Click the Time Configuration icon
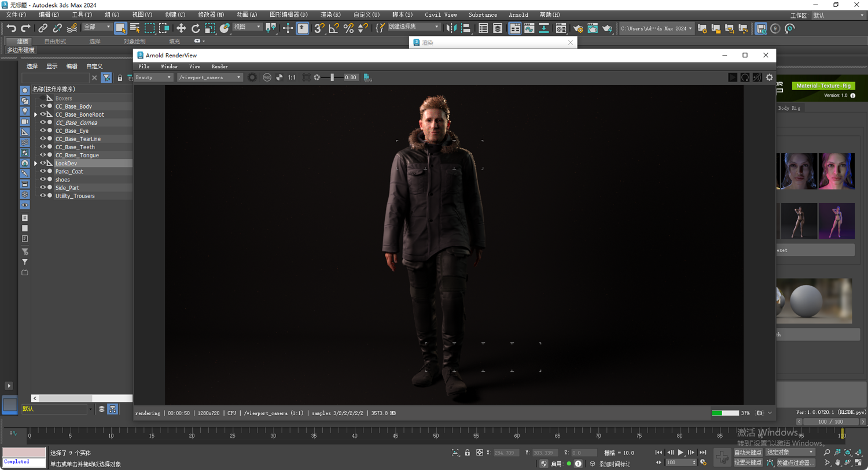The height and width of the screenshot is (470, 868). [704, 462]
